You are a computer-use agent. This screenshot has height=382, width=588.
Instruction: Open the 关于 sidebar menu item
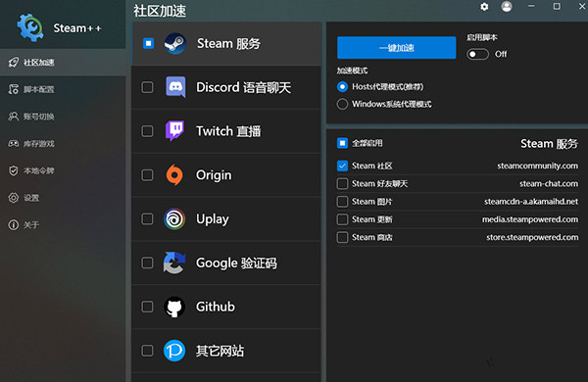pos(63,225)
